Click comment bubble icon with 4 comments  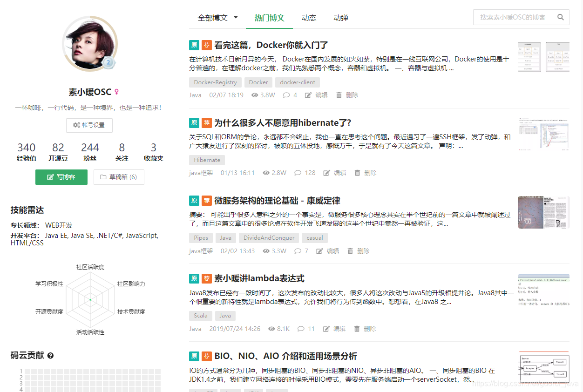(x=286, y=95)
